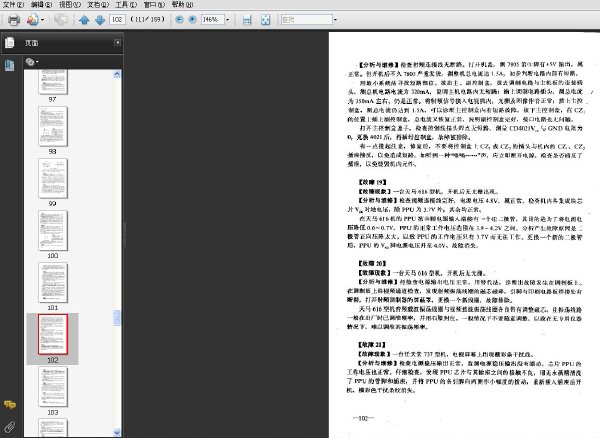
Task: Click the thumbnail scrollbar down arrow
Action: tap(117, 432)
